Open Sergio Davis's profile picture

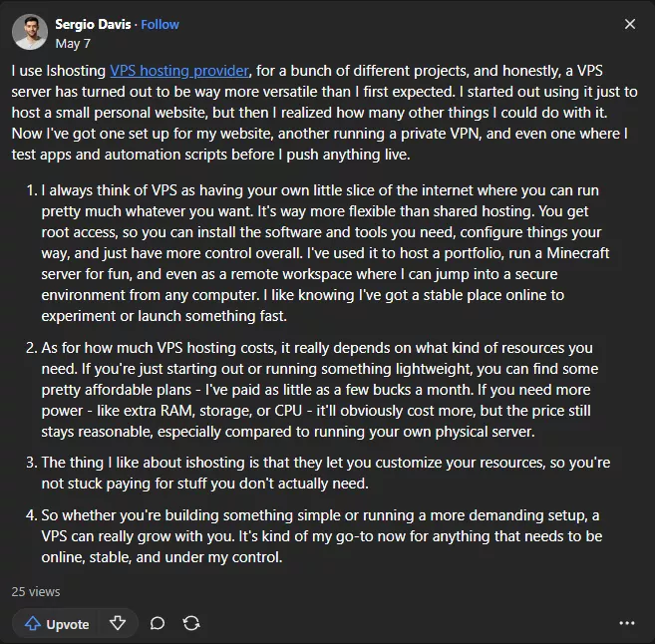click(x=29, y=33)
